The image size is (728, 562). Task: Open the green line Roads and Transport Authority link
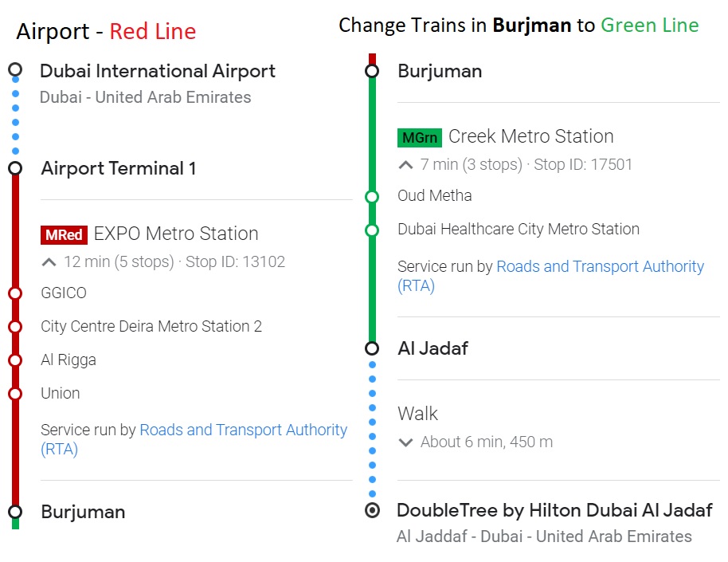[x=600, y=267]
